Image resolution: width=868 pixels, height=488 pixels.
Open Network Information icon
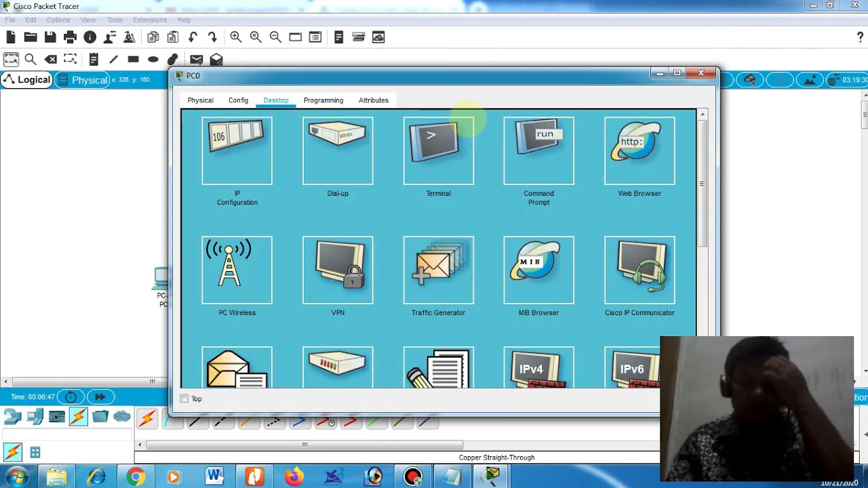pos(90,37)
